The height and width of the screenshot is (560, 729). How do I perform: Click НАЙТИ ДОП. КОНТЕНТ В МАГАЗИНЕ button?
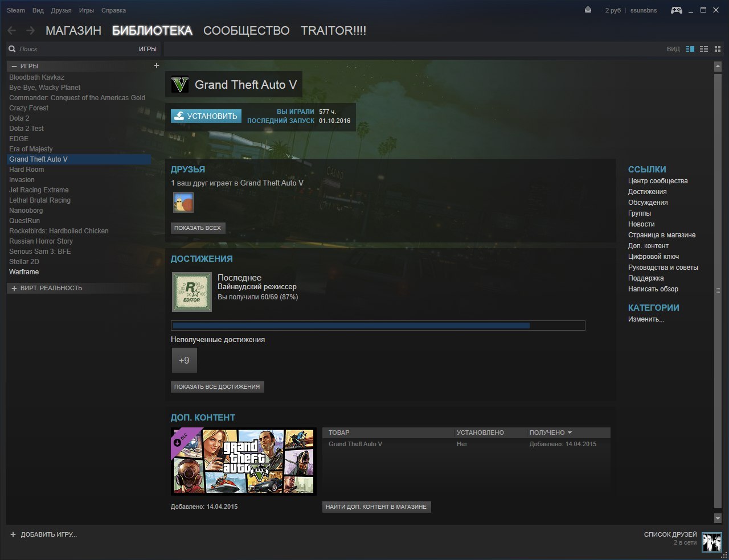(x=376, y=507)
